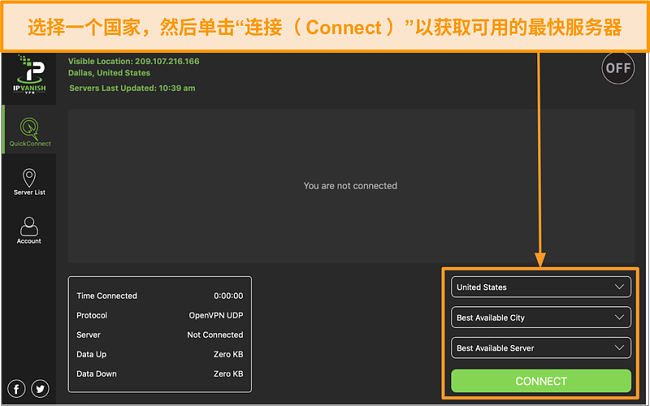Screen dimensions: 650x406
Task: Toggle the OFF connection switch
Action: tap(618, 68)
